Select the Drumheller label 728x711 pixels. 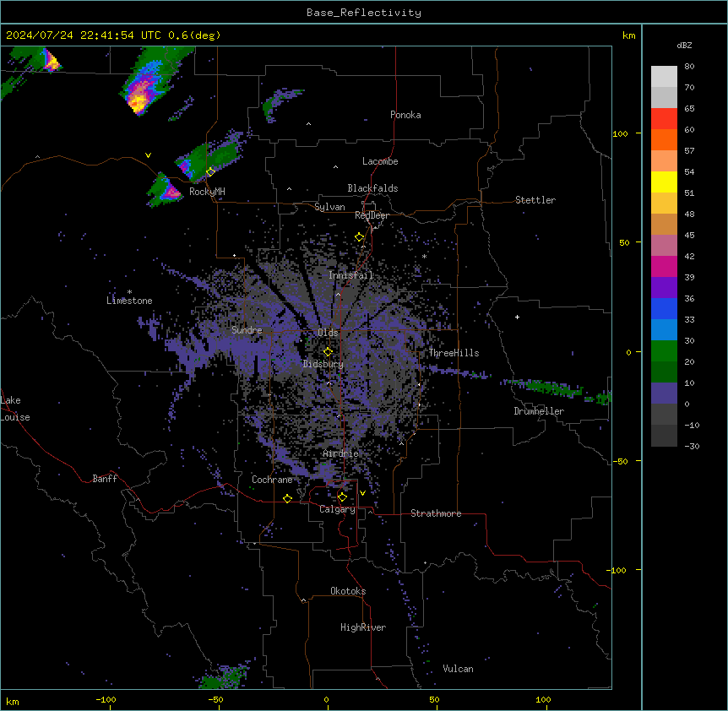point(539,411)
